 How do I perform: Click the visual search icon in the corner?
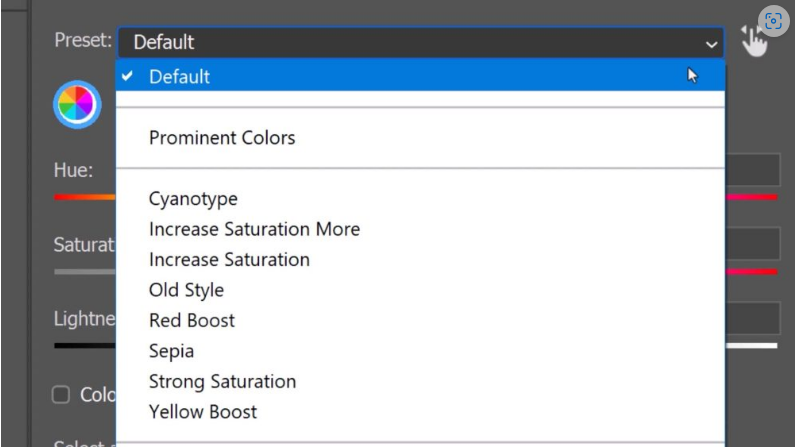coord(773,21)
